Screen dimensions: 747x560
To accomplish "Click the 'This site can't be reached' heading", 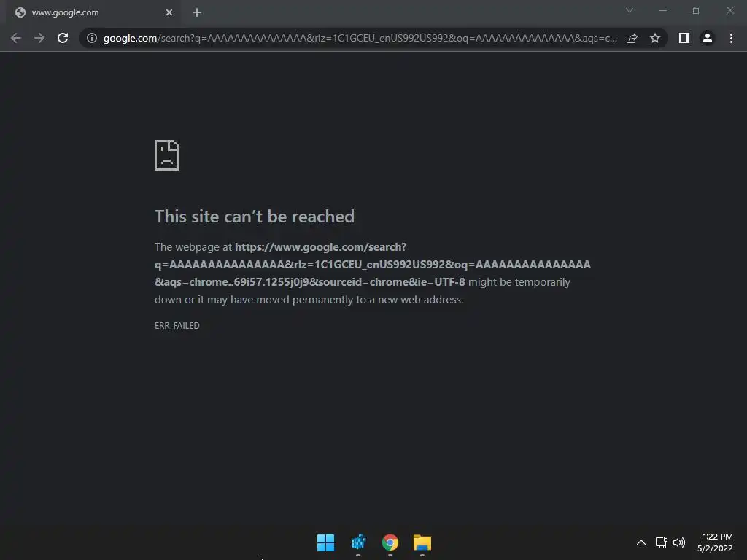I will click(255, 217).
